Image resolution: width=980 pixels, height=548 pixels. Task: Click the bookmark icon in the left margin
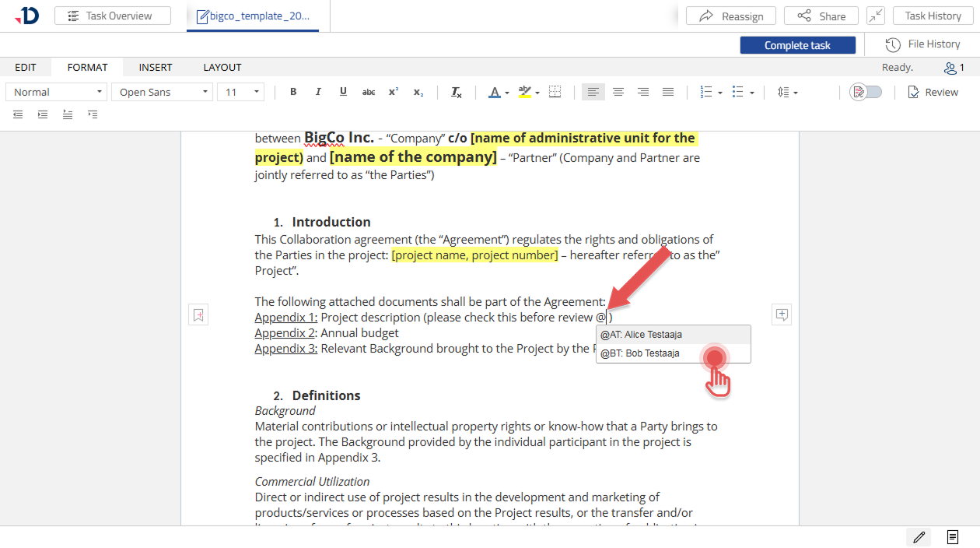(198, 314)
